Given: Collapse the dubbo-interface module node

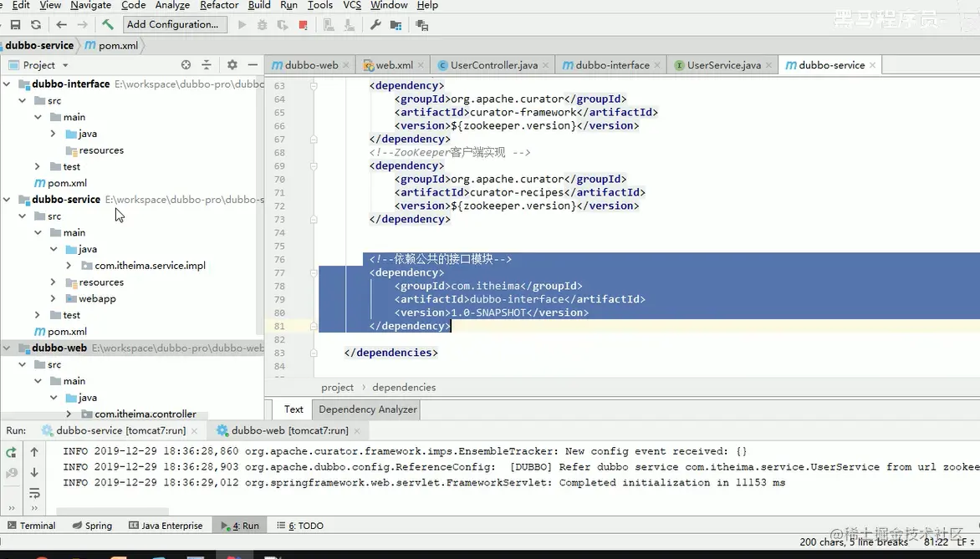Looking at the screenshot, I should click(x=7, y=84).
